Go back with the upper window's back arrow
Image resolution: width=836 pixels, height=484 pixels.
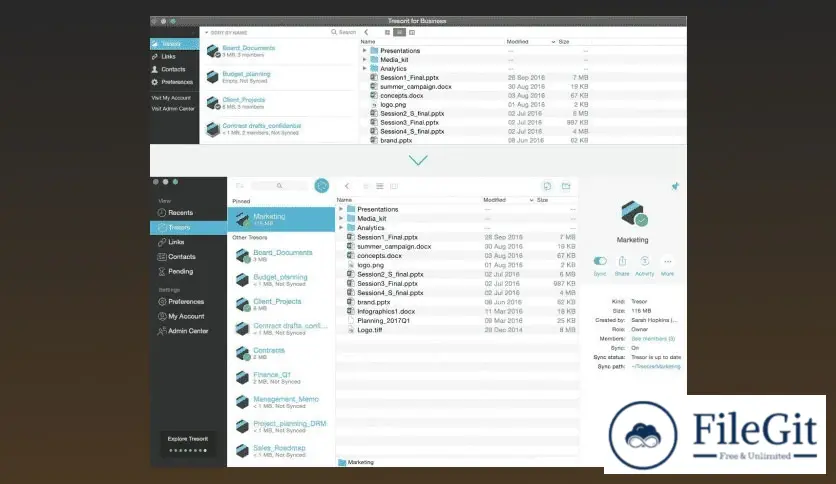(366, 33)
